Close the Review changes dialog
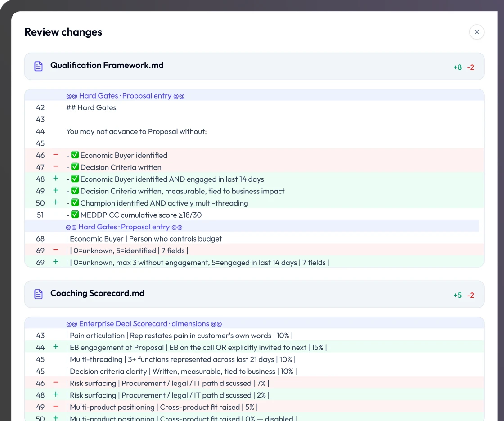The width and height of the screenshot is (504, 421). (x=477, y=32)
